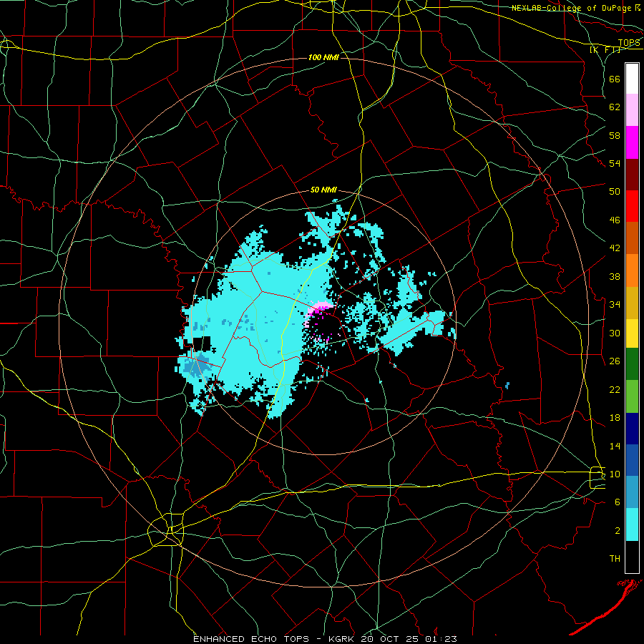
Task: Click the black TH swatch at legend bottom
Action: (x=632, y=557)
